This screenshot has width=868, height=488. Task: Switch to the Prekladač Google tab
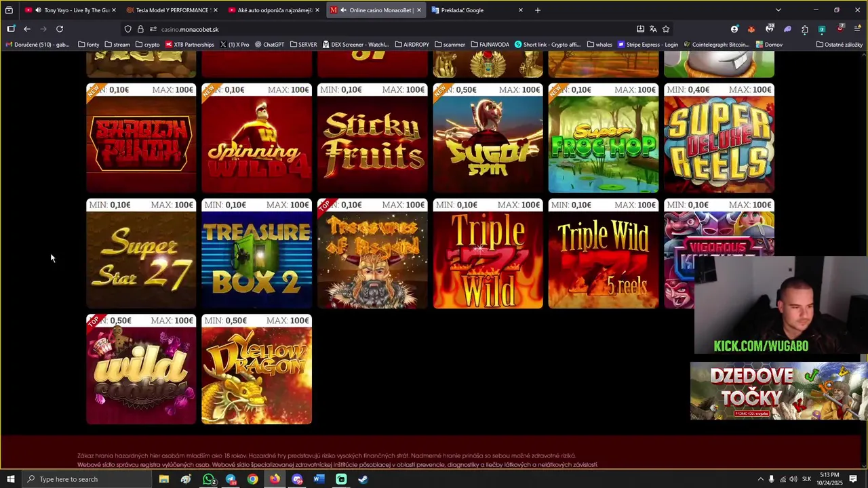(477, 10)
